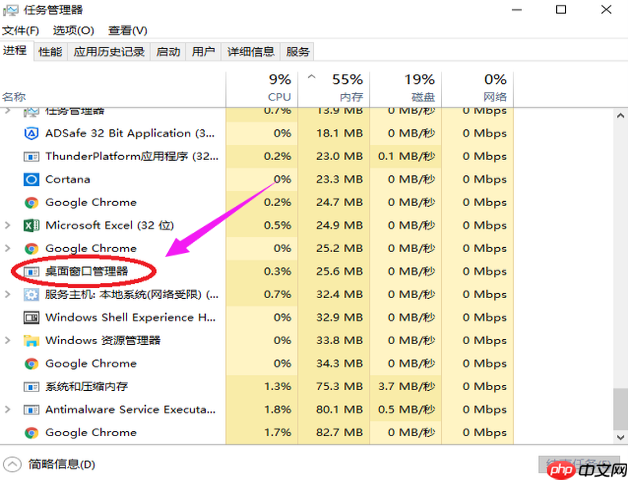628x480 pixels.
Task: Select the 系统和压缩内存 process name
Action: (87, 387)
